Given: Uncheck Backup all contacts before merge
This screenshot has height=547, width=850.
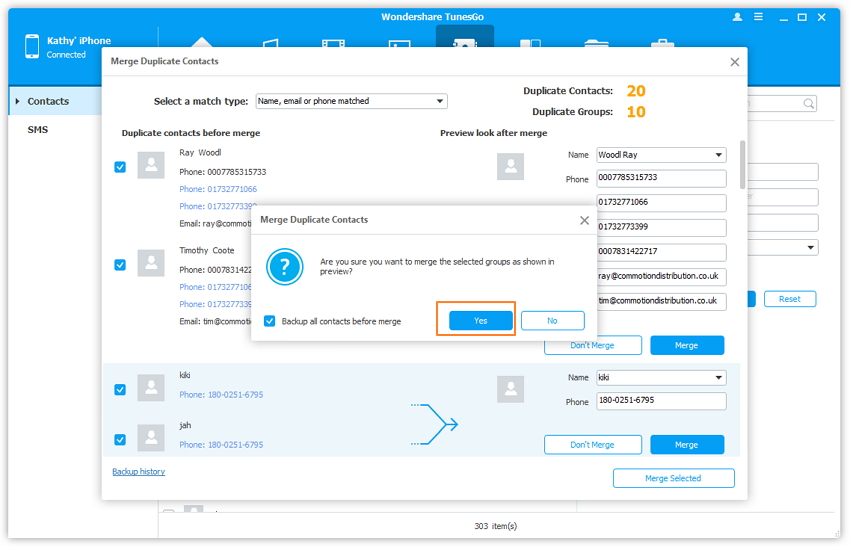Looking at the screenshot, I should pos(270,321).
